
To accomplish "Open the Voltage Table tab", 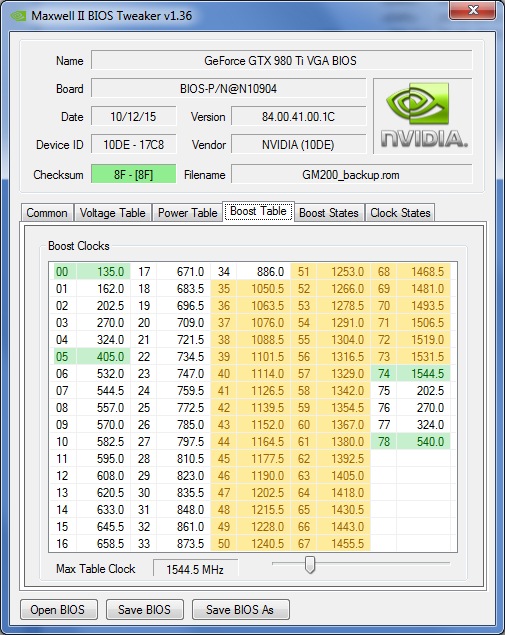I will tap(113, 213).
